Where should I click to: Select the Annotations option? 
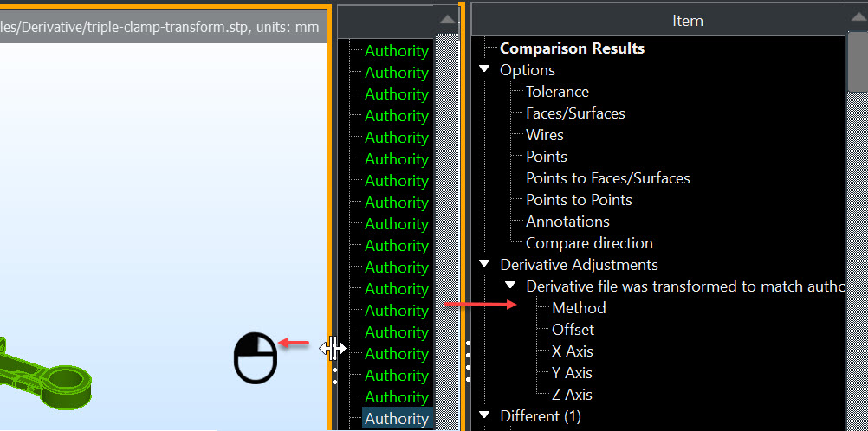tap(567, 222)
